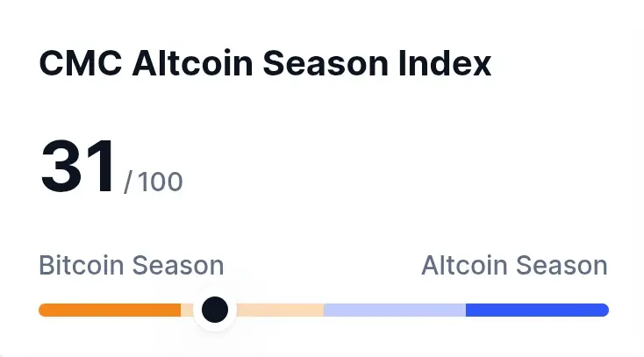Image resolution: width=644 pixels, height=357 pixels.
Task: Click the slider's dark circular knob
Action: (x=215, y=309)
